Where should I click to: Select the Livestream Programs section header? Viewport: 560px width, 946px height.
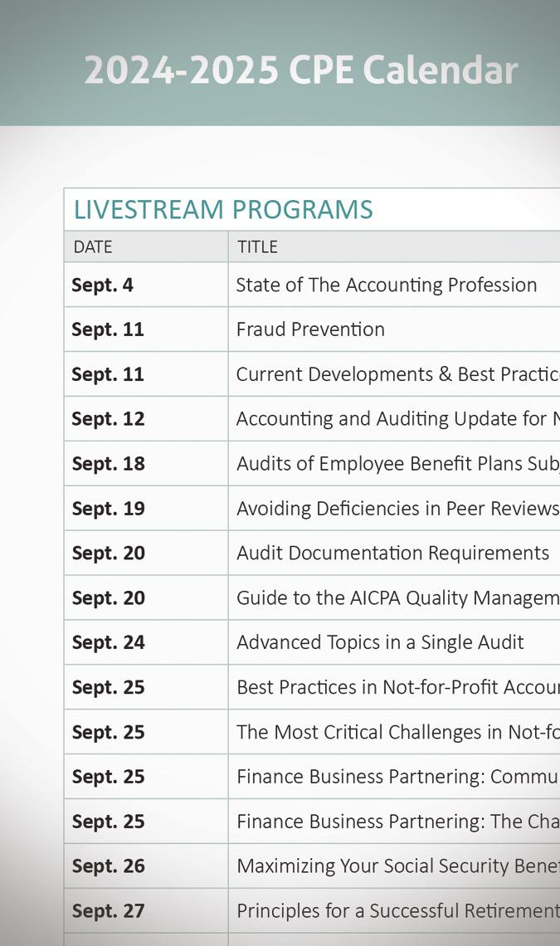pos(223,210)
